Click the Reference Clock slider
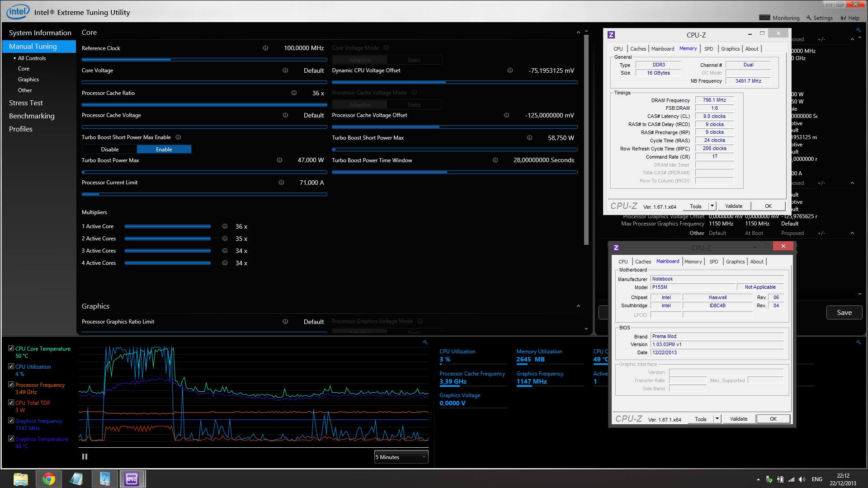 pos(204,60)
